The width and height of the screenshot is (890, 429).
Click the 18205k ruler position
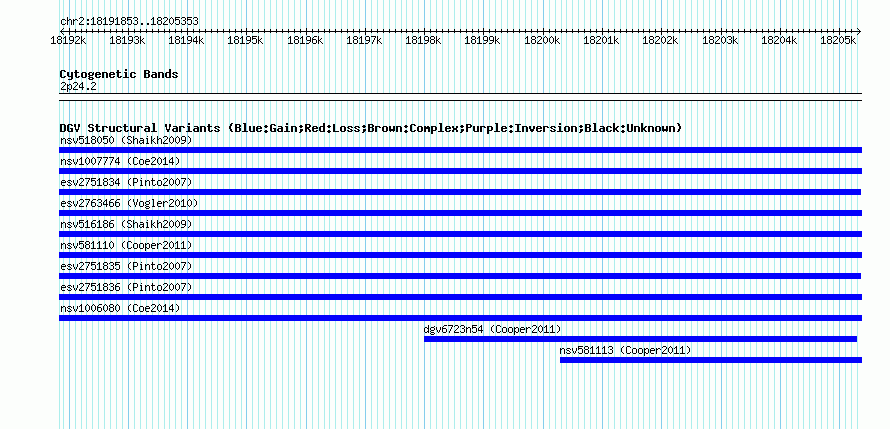(838, 40)
